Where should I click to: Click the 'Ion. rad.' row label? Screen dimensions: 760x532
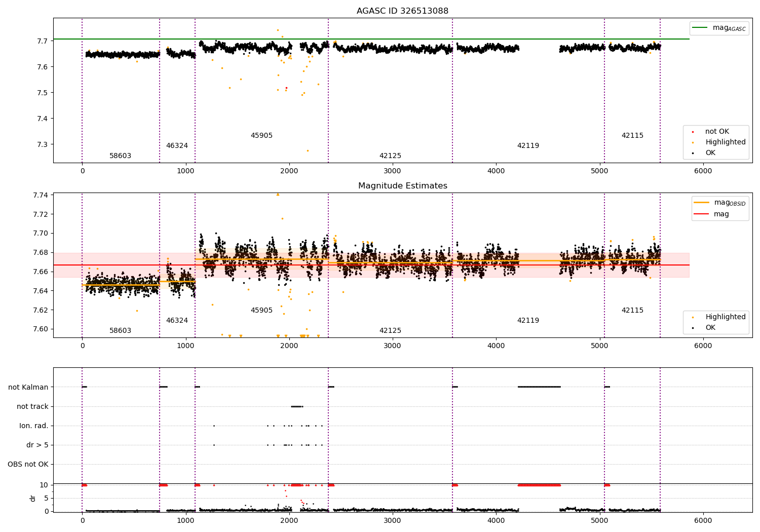click(x=34, y=426)
